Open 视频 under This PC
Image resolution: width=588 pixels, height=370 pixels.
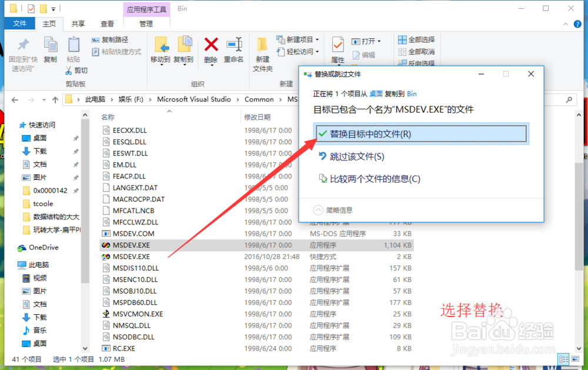pos(35,278)
